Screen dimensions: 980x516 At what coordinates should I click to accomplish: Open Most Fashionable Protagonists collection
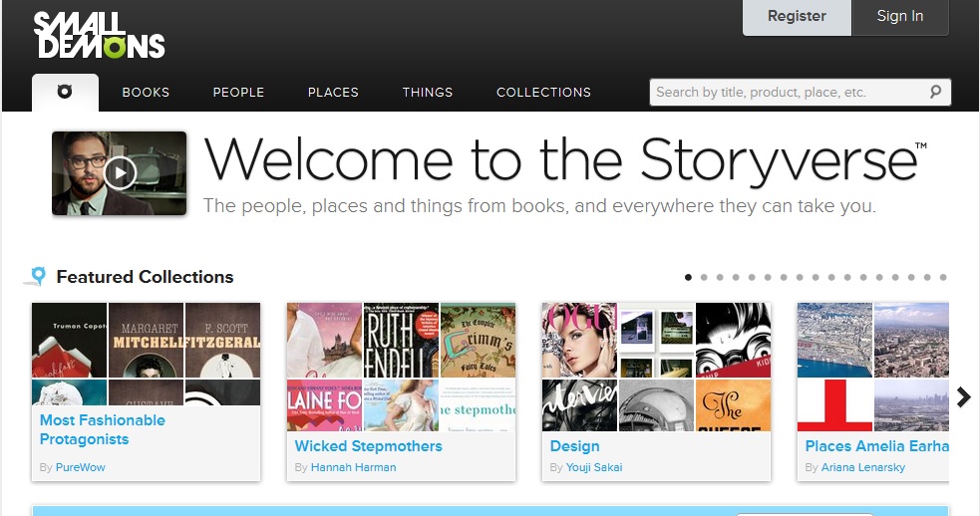click(x=103, y=429)
